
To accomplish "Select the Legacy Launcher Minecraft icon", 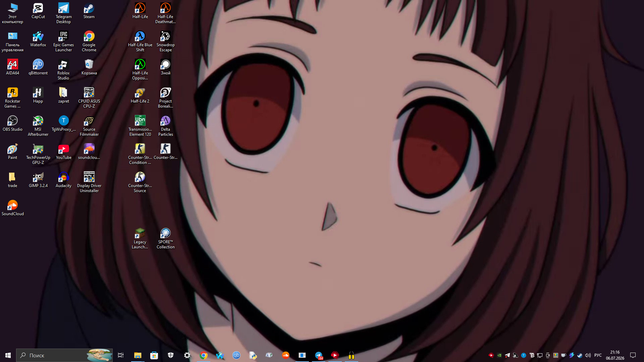I will pyautogui.click(x=140, y=239).
